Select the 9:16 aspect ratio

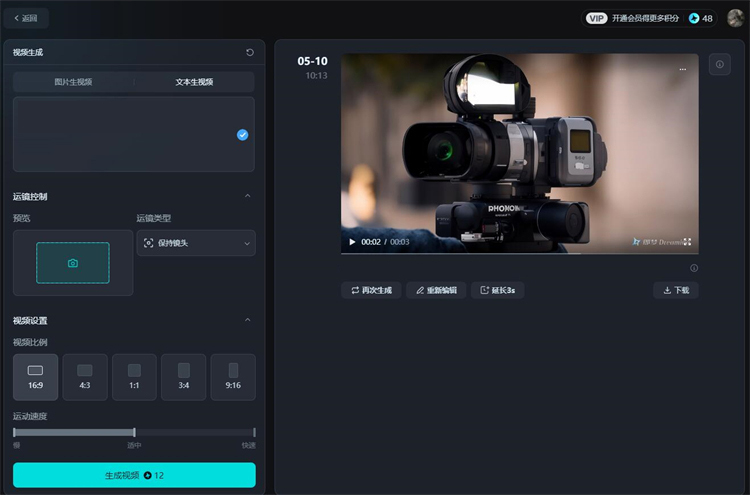(x=233, y=377)
